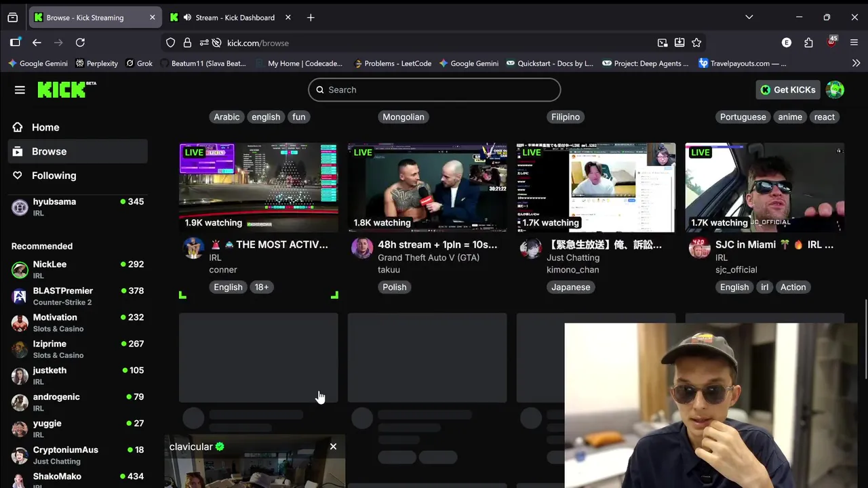This screenshot has height=488, width=868.
Task: Click the page vertical scrollbar
Action: (865, 339)
